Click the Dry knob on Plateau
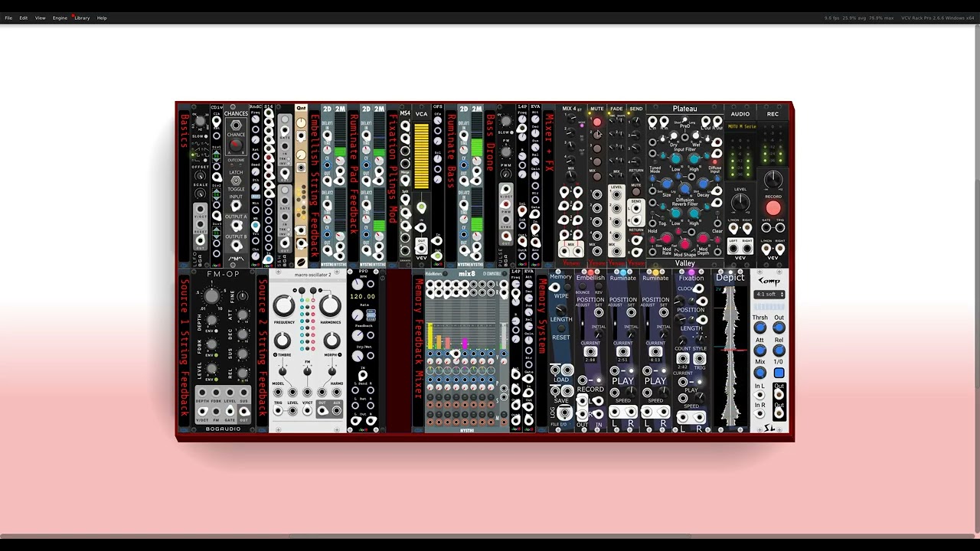 [x=674, y=135]
